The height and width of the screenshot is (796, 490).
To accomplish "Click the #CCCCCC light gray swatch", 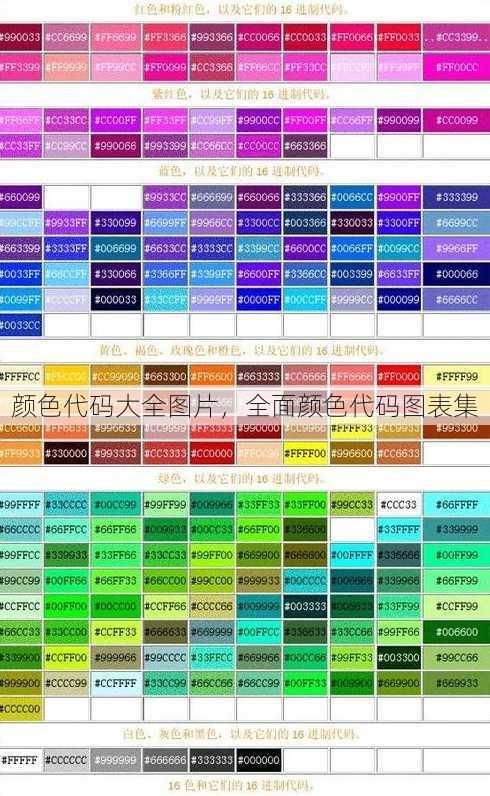I will [x=67, y=760].
